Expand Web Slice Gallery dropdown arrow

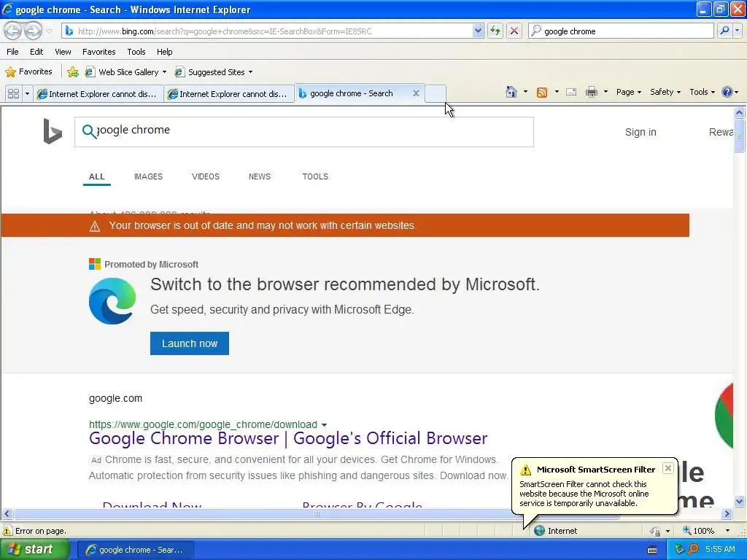point(164,72)
